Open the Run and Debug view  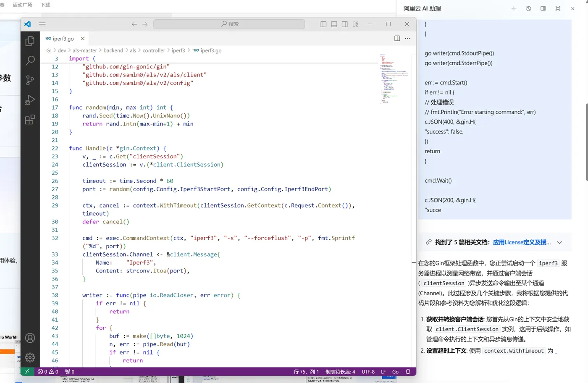pos(30,100)
